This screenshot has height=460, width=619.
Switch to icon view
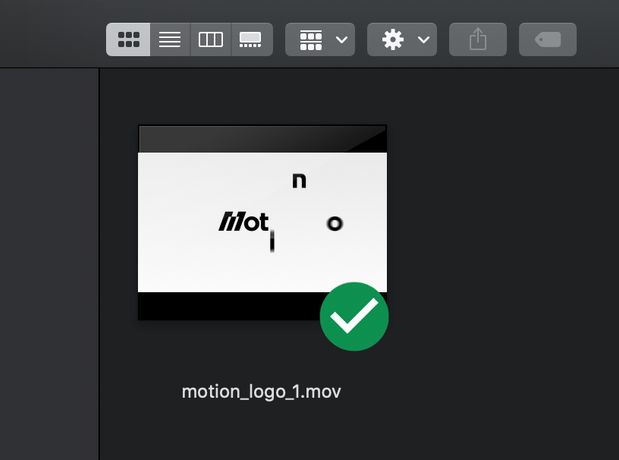pos(128,39)
